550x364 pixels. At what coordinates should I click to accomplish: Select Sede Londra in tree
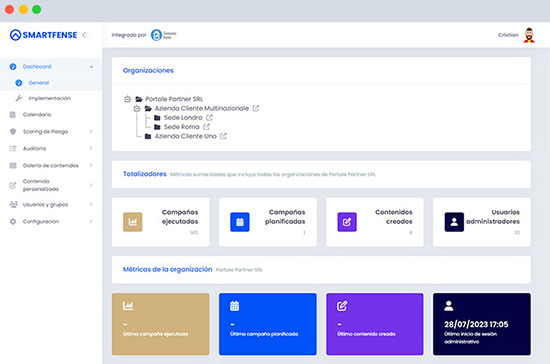(x=183, y=117)
